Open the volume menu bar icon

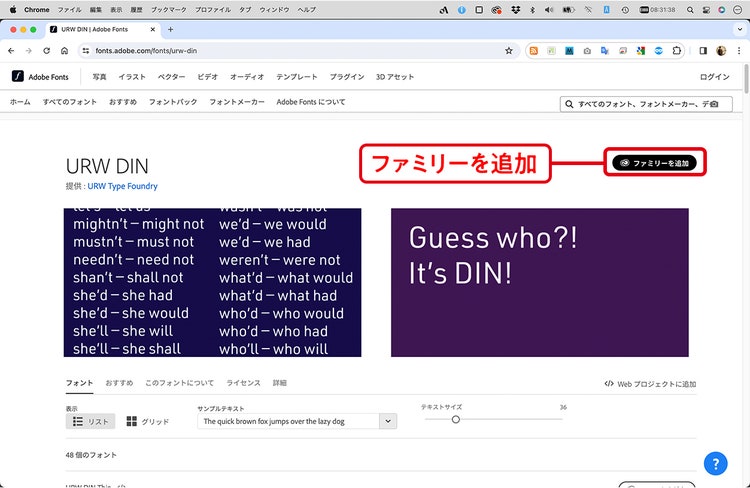tap(549, 10)
